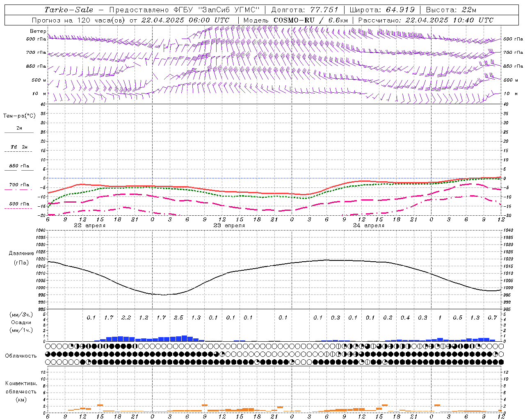Click the "0.2" precipitation amount
This screenshot has height=420, width=525.
[x=388, y=317]
